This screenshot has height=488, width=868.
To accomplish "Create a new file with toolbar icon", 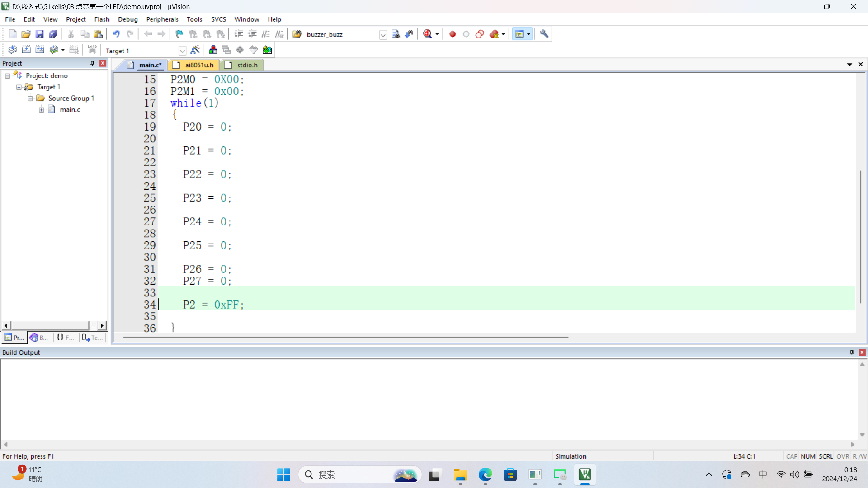I will point(13,34).
